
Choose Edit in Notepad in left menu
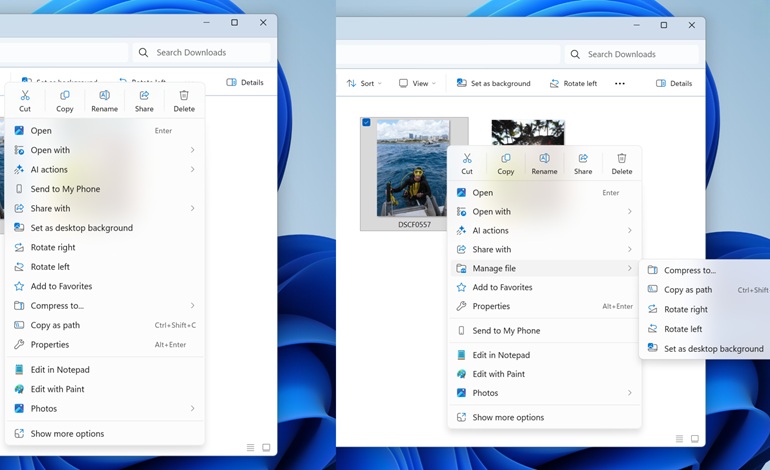pyautogui.click(x=105, y=369)
